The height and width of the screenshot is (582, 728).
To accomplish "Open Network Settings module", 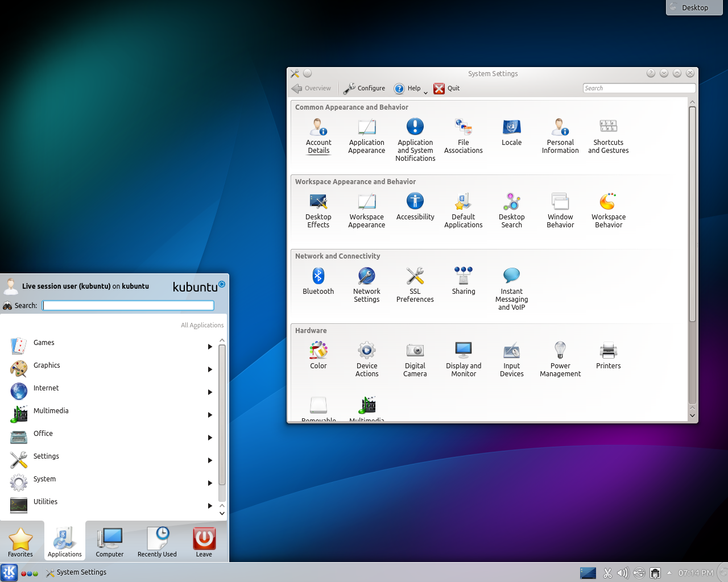I will point(367,285).
